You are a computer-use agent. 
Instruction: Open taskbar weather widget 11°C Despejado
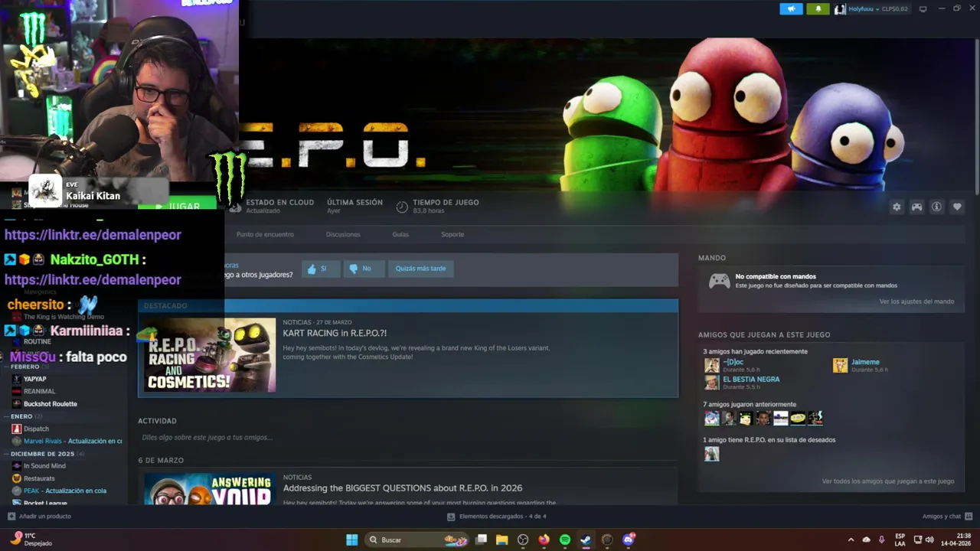[31, 540]
